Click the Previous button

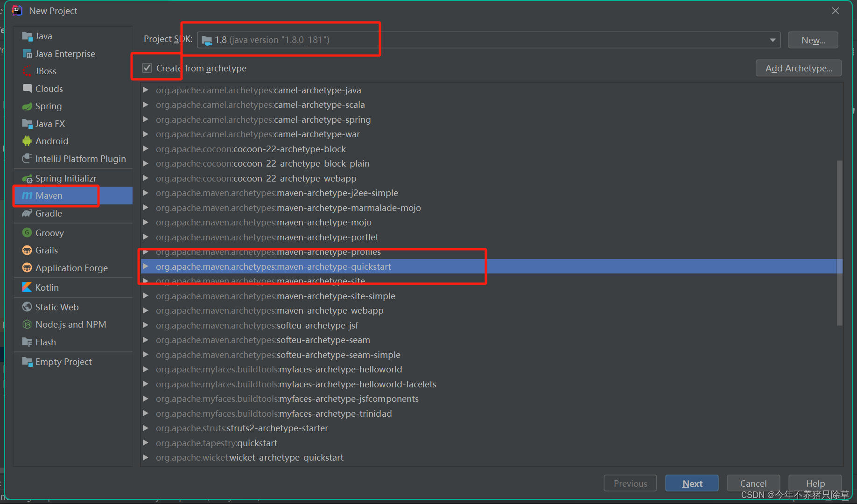630,483
